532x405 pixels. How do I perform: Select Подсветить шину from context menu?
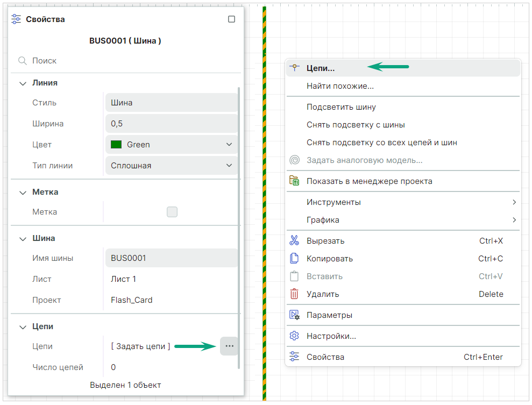click(341, 107)
